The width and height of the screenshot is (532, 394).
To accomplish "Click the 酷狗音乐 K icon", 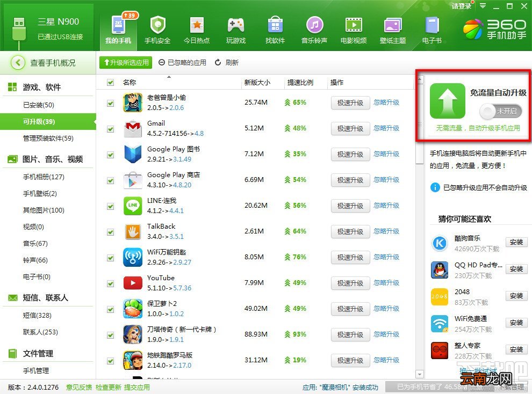I will click(440, 243).
